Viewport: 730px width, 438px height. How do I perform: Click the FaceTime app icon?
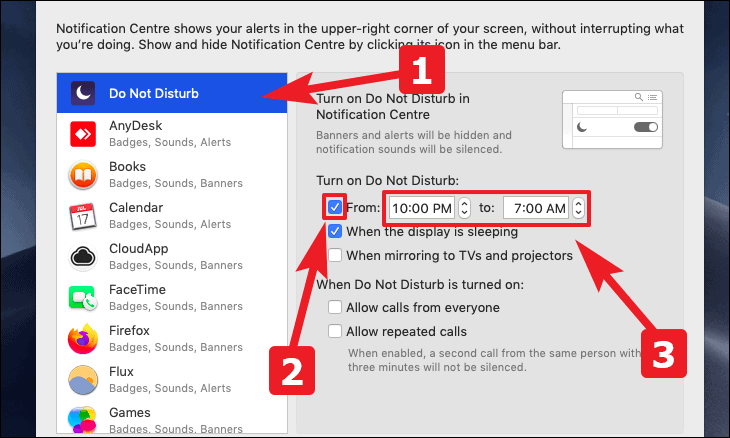pyautogui.click(x=83, y=298)
